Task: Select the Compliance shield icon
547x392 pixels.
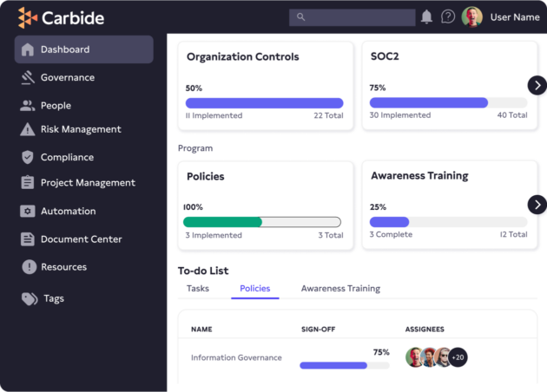Action: 28,158
